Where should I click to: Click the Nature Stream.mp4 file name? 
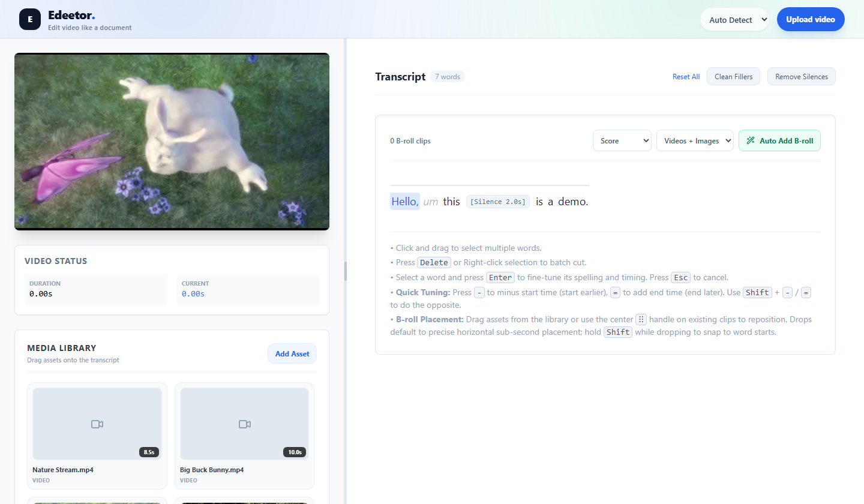63,470
